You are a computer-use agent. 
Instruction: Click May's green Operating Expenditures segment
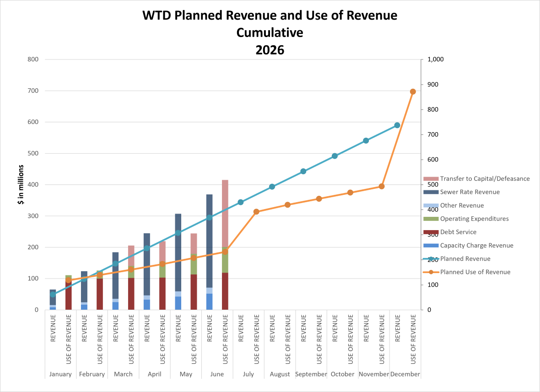click(194, 264)
